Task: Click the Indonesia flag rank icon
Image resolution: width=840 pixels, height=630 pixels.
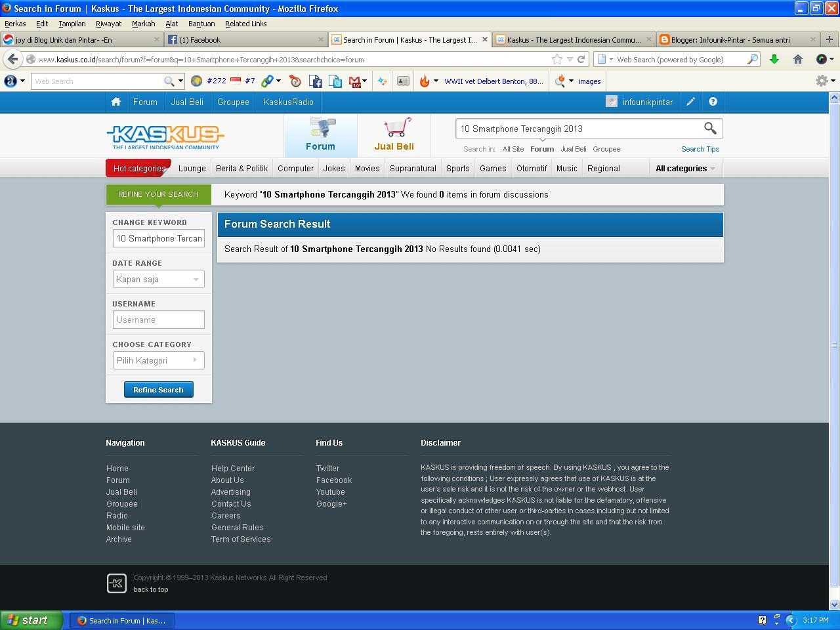Action: click(x=236, y=81)
